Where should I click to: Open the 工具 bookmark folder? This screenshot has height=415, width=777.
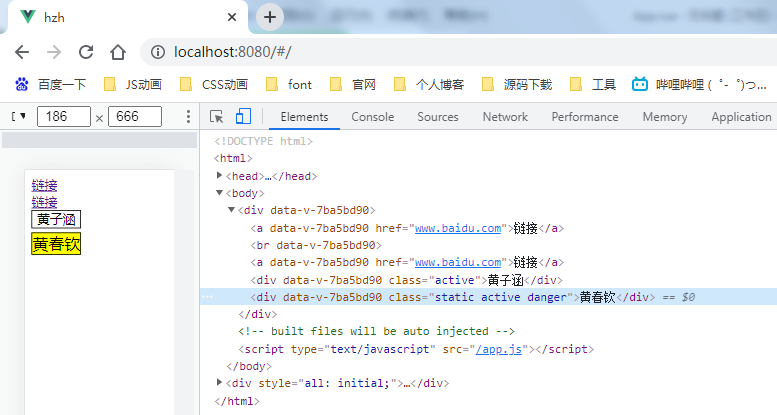pos(593,85)
